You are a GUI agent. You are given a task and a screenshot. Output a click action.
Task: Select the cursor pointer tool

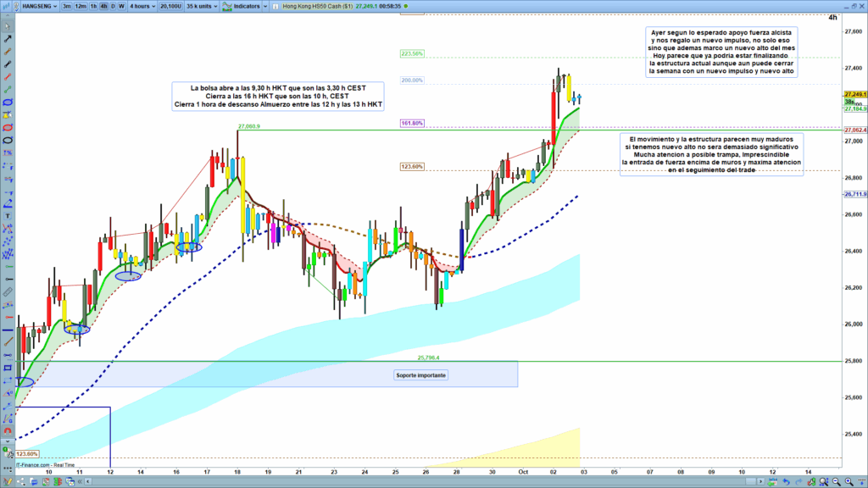(8, 26)
